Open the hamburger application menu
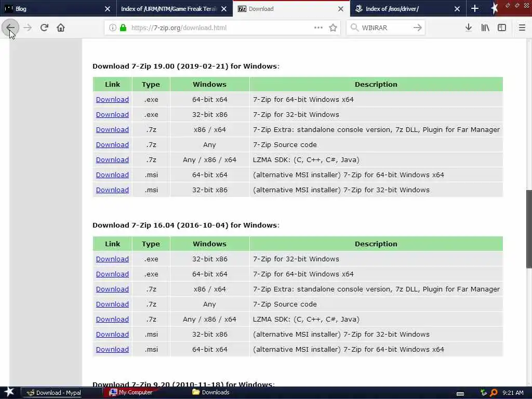Image resolution: width=532 pixels, height=399 pixels. [522, 28]
